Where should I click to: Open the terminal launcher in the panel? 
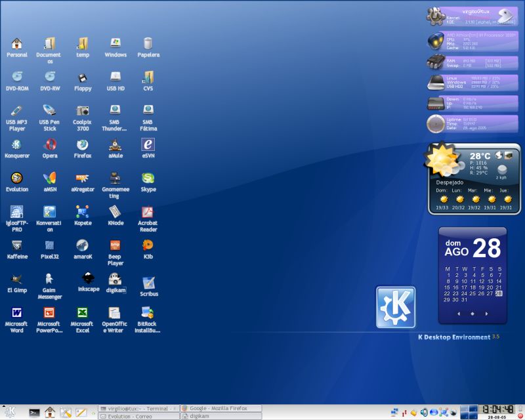(x=34, y=413)
